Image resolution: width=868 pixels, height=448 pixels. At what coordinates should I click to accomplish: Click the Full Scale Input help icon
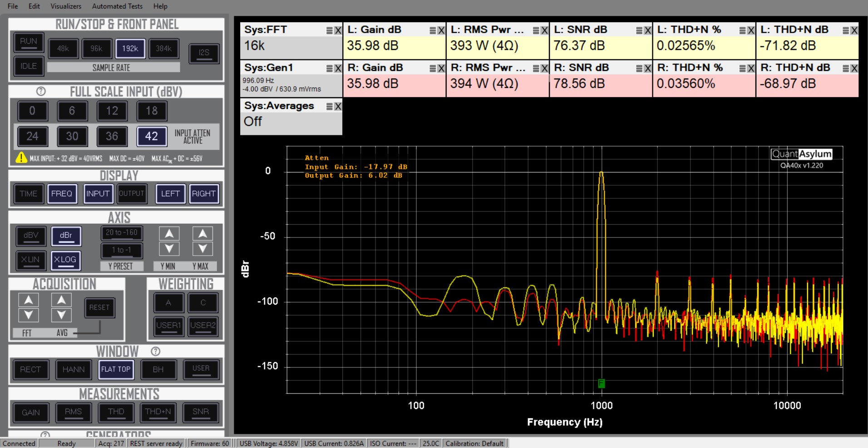click(x=41, y=91)
